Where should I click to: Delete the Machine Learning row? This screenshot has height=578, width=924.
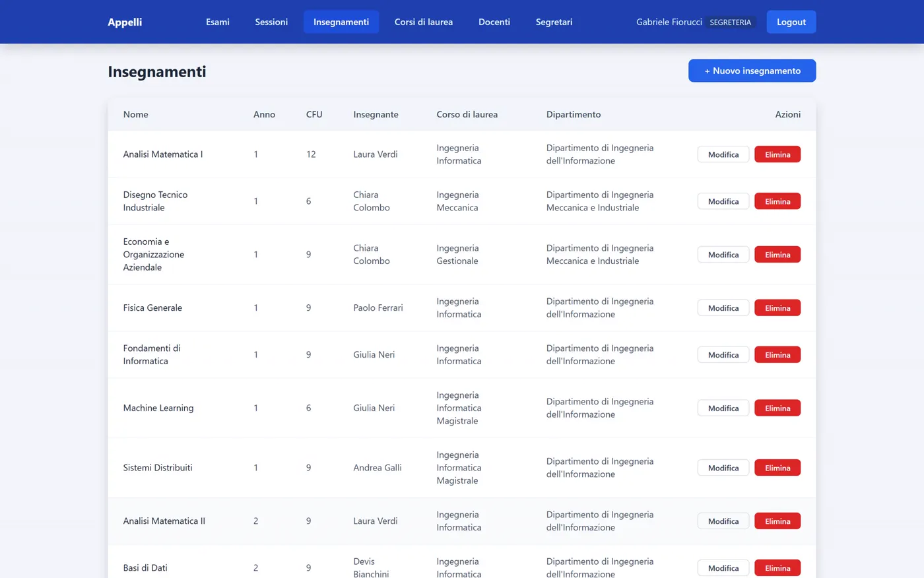[x=777, y=408]
